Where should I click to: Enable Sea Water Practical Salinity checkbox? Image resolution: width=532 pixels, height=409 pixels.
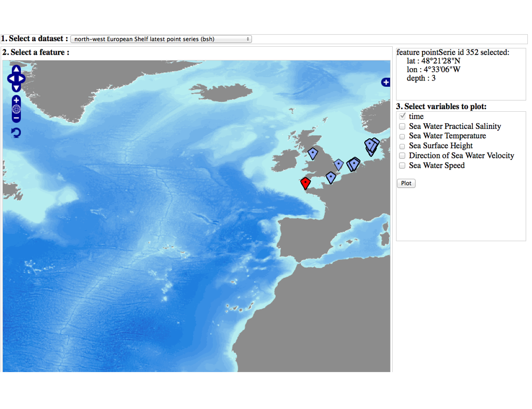(402, 126)
